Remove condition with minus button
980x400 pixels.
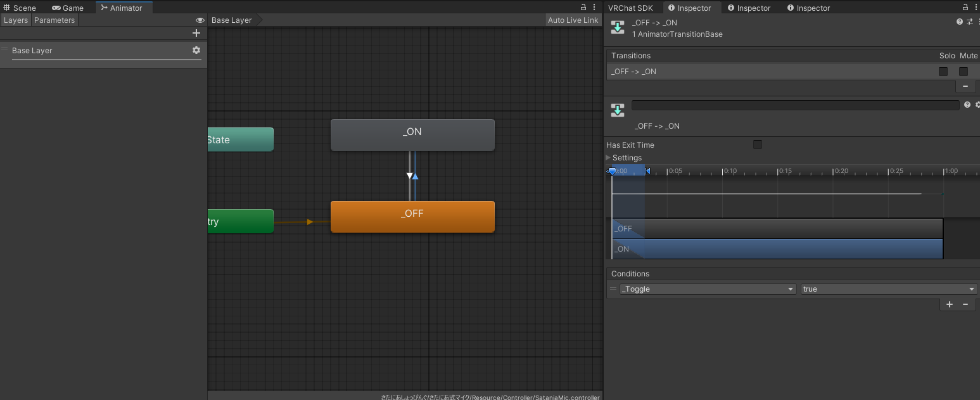tap(965, 304)
